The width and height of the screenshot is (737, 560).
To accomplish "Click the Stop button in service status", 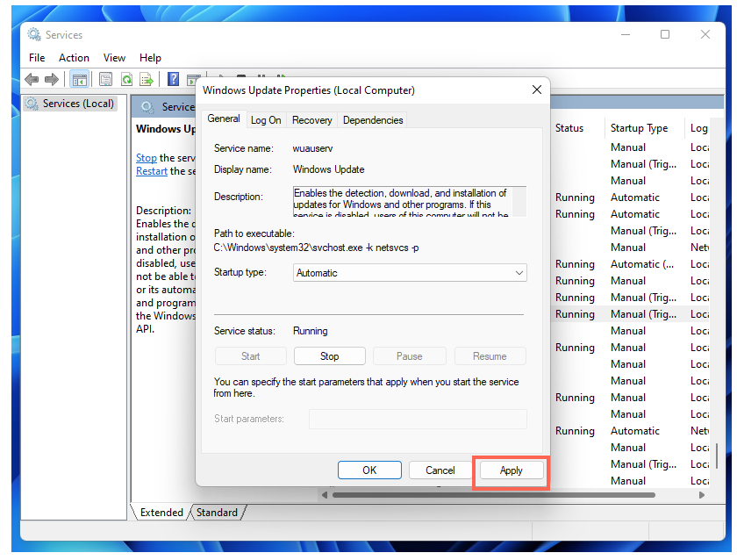I will click(330, 356).
